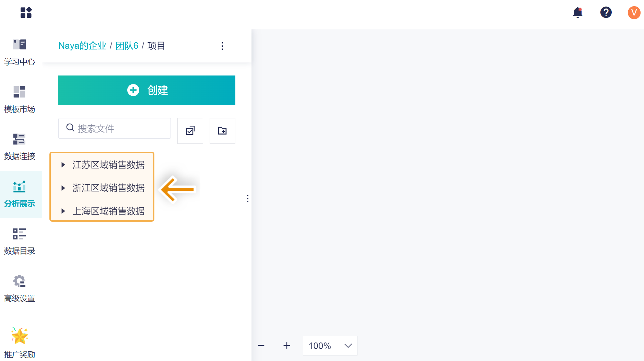Click the zoom in plus icon
The width and height of the screenshot is (644, 361).
[x=287, y=346]
